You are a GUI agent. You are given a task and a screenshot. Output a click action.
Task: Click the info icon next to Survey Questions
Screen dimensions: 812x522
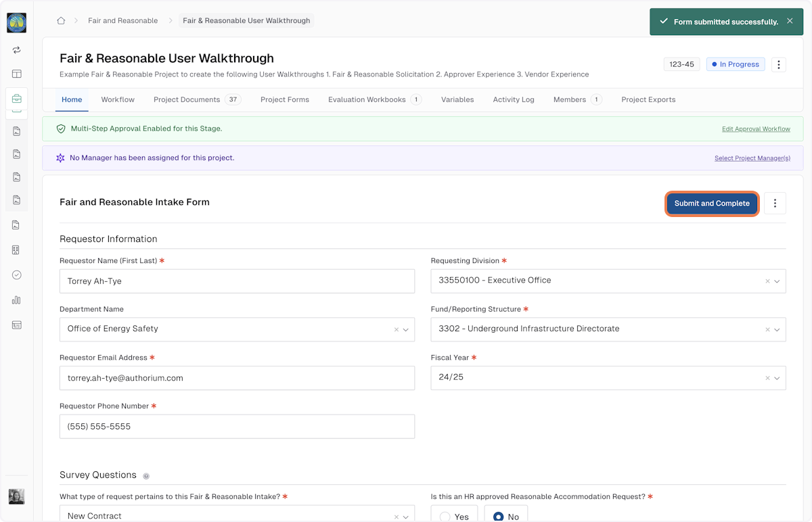pos(145,476)
